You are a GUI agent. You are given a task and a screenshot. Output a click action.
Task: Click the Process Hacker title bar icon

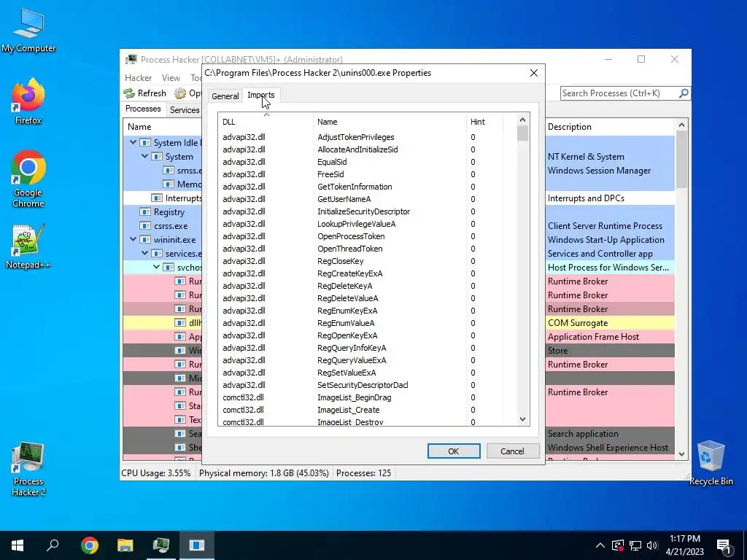click(x=131, y=60)
